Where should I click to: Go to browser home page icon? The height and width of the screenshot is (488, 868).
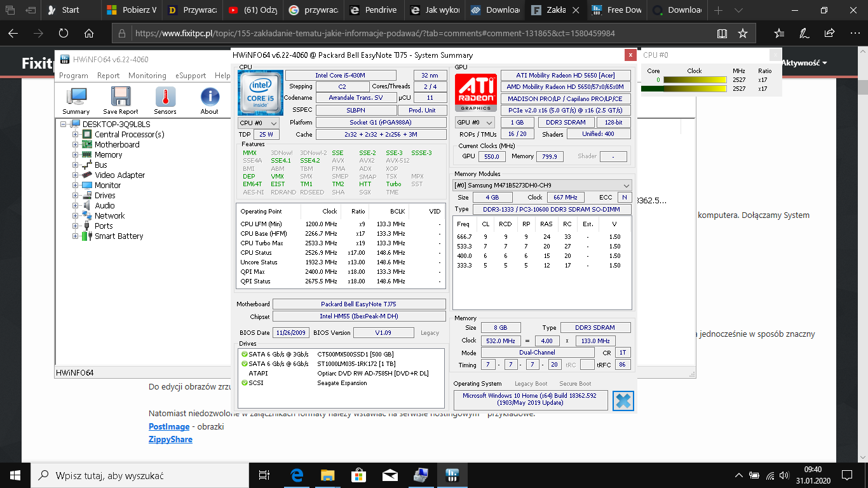[89, 34]
